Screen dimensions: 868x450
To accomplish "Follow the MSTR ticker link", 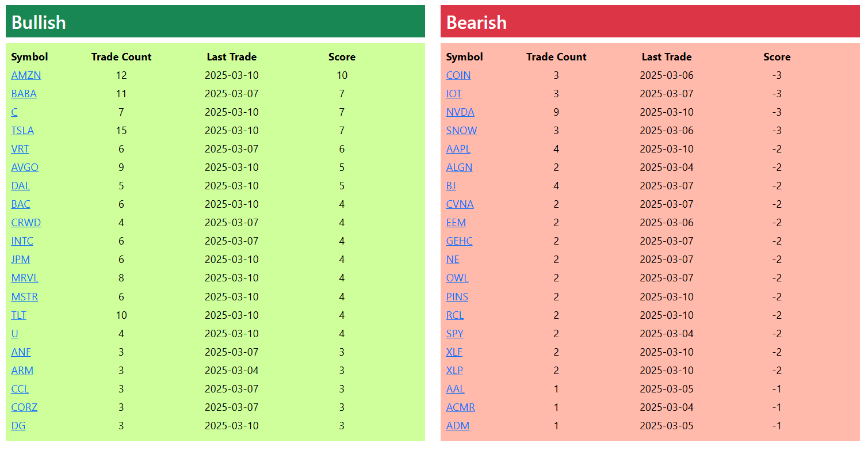I will click(x=25, y=297).
